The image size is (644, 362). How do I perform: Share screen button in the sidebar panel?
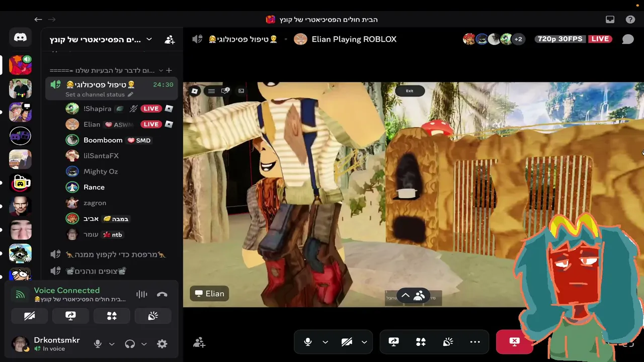click(x=70, y=316)
